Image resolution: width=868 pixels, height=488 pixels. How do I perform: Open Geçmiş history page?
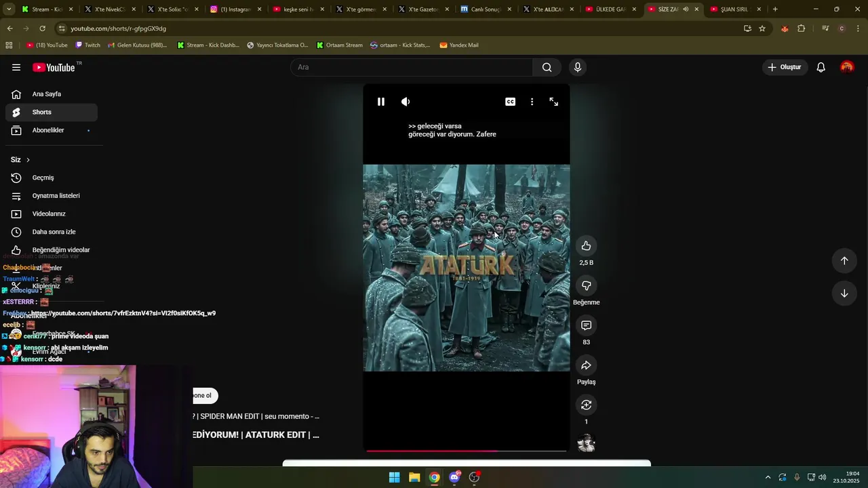point(52,178)
